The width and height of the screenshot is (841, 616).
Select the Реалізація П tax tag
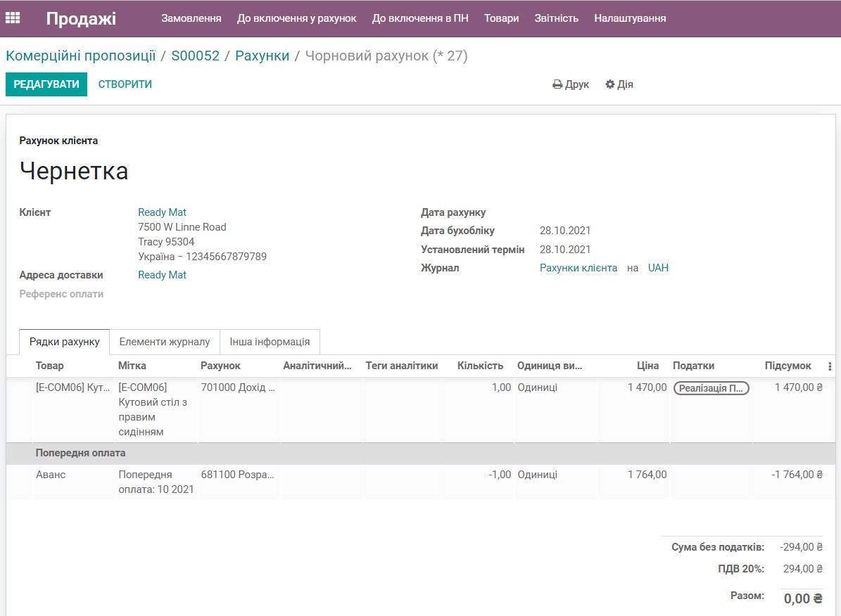711,387
